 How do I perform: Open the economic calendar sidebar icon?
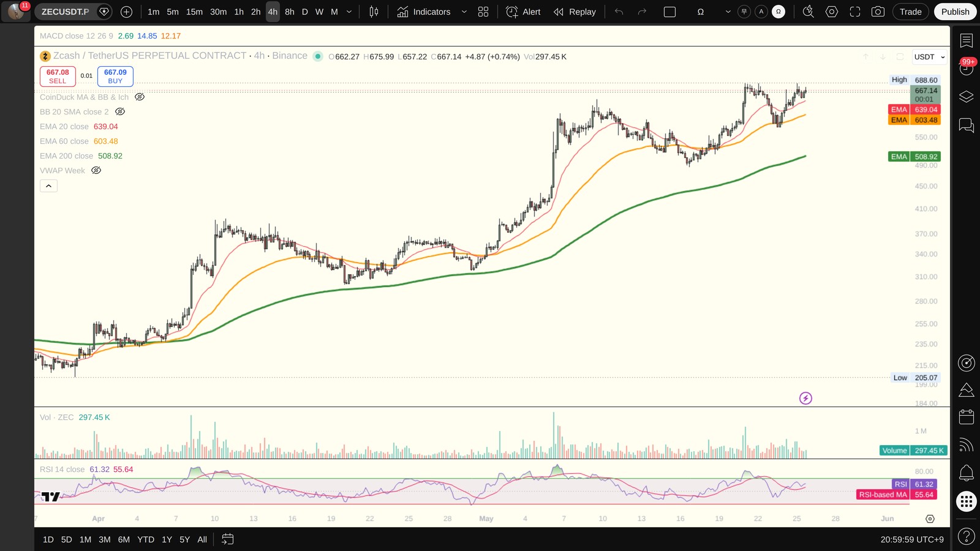tap(967, 417)
